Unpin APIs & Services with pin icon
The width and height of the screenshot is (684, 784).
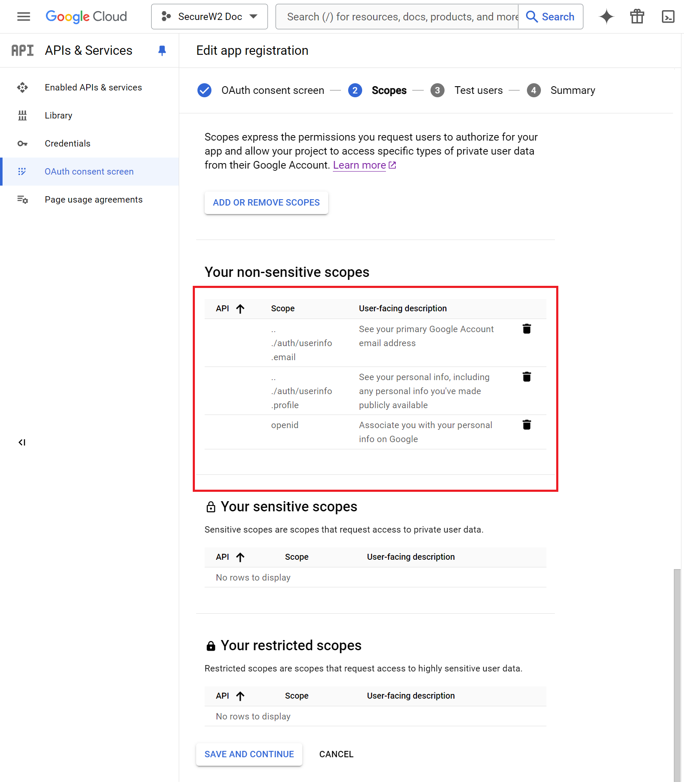pos(162,51)
